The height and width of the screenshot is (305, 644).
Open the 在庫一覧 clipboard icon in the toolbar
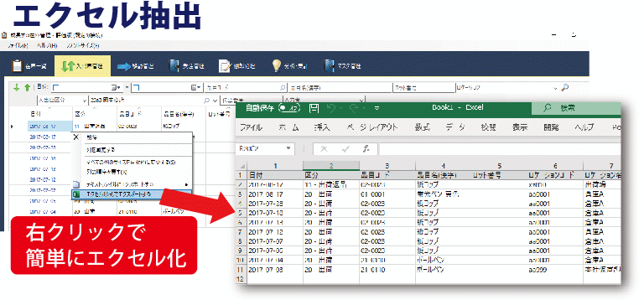pyautogui.click(x=18, y=65)
